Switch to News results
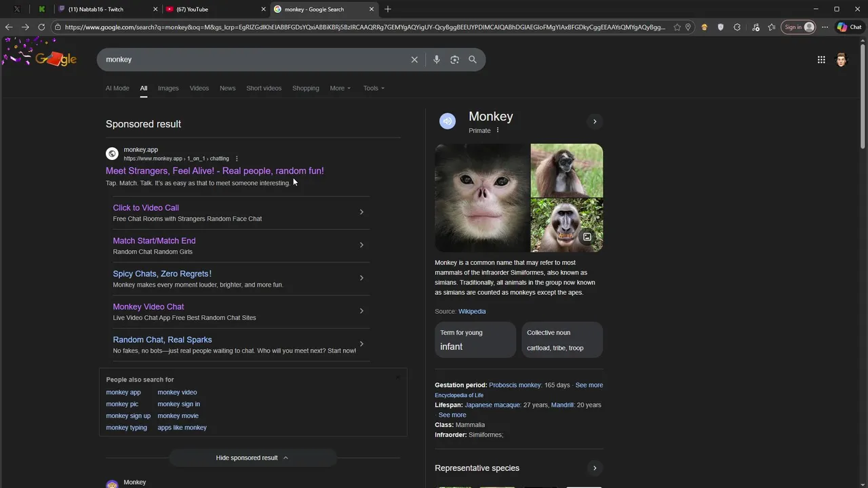 click(227, 88)
